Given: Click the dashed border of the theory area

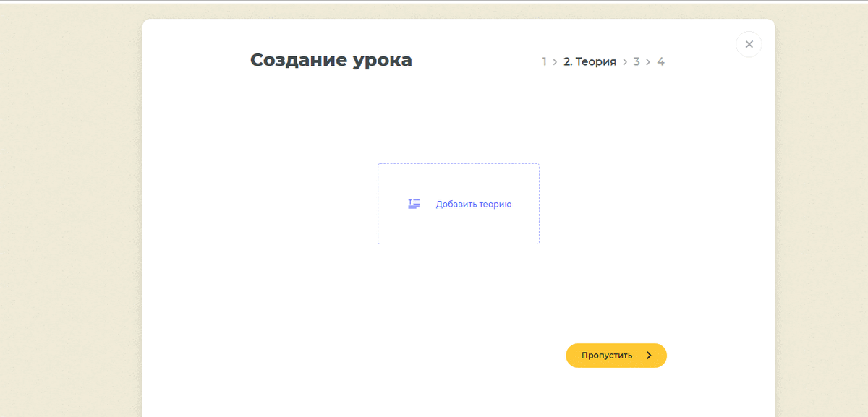Looking at the screenshot, I should coord(458,164).
